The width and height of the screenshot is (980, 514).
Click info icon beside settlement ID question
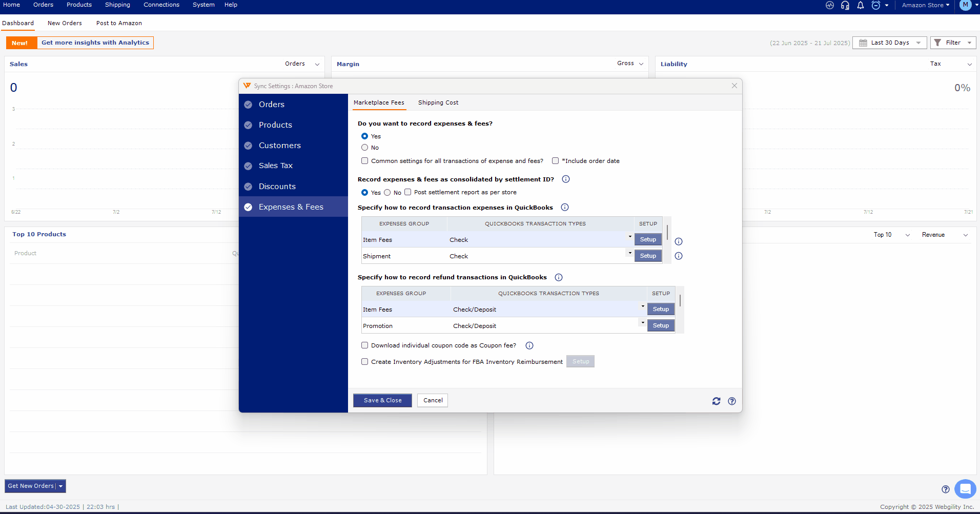pos(566,179)
